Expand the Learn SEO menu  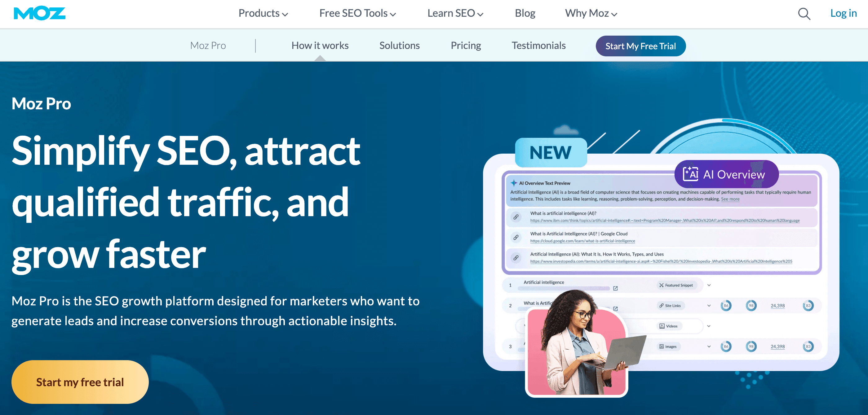455,13
